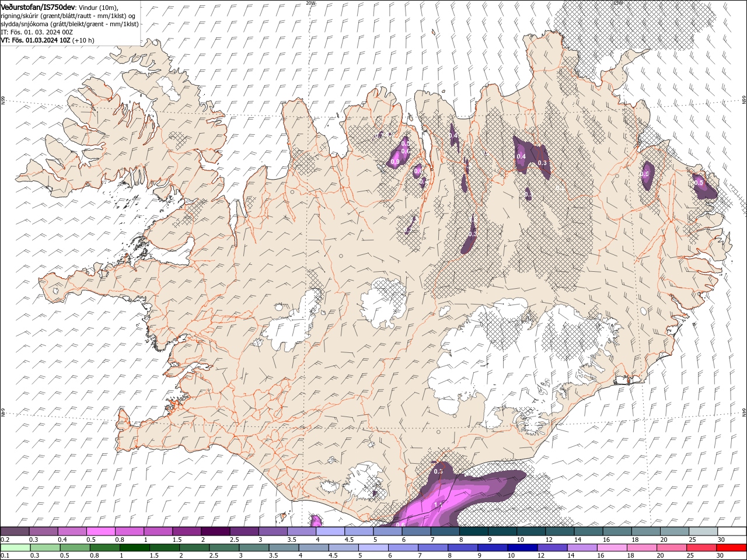
Task: Pick top legend swatch between 1 and 1.5
Action: click(x=158, y=531)
